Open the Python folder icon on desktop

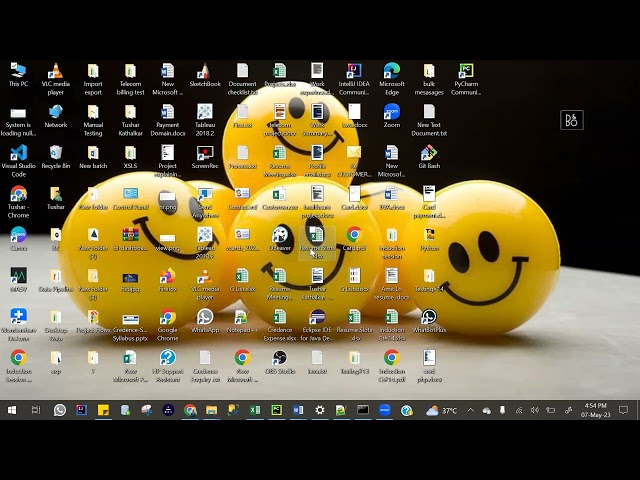[429, 239]
